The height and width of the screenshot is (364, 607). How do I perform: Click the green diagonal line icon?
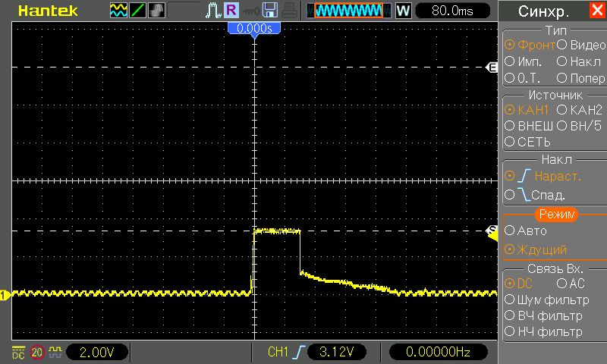[x=137, y=11]
